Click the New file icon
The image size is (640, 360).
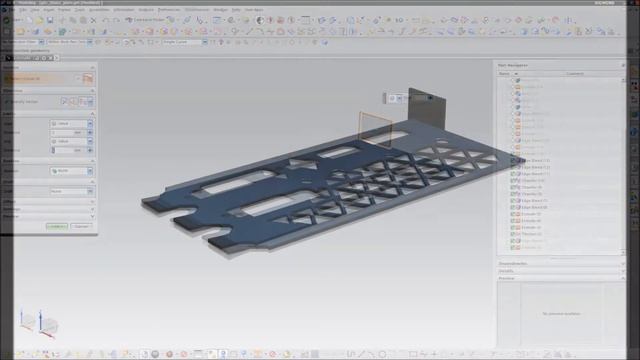tap(29, 20)
